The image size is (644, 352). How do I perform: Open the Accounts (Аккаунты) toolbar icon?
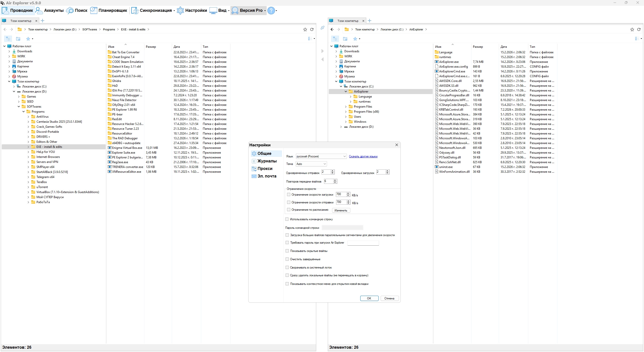click(39, 11)
